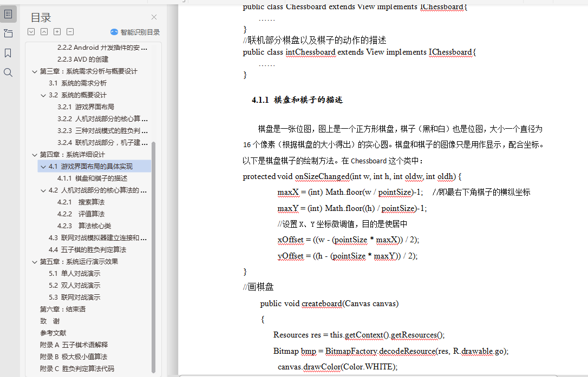Collapse the 第三章 chapter node
This screenshot has width=588, height=377.
[35, 71]
